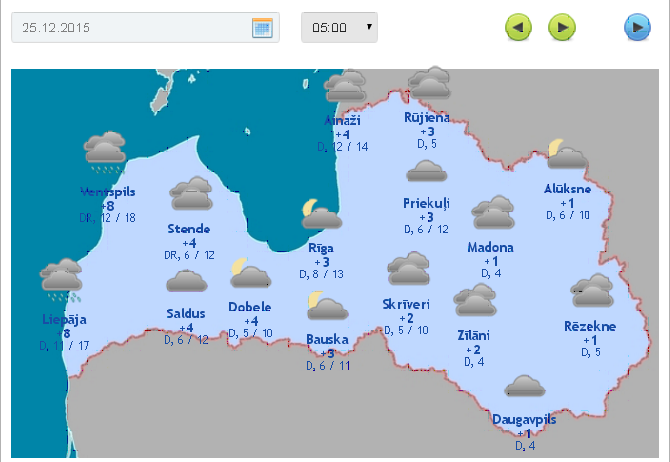Open the Madona station label

click(490, 248)
